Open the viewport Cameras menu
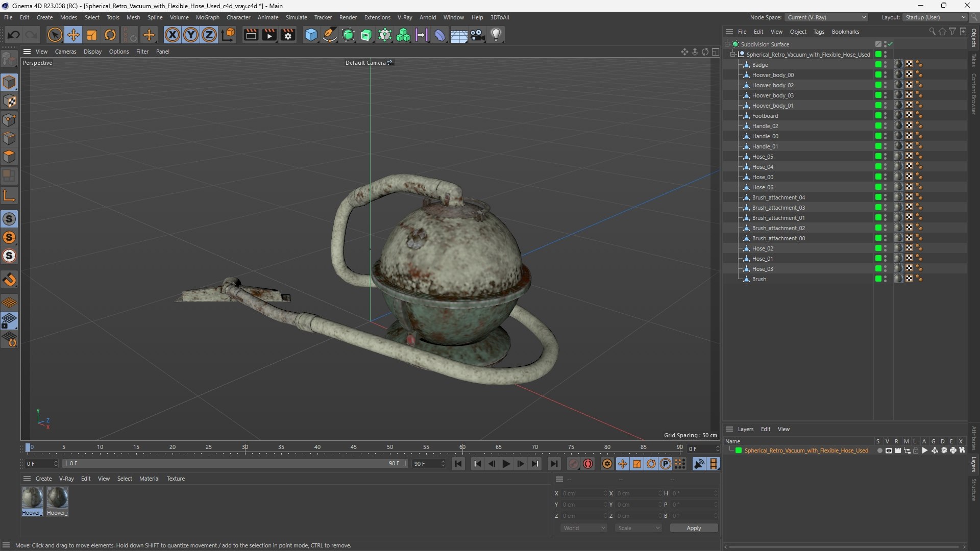 point(65,52)
